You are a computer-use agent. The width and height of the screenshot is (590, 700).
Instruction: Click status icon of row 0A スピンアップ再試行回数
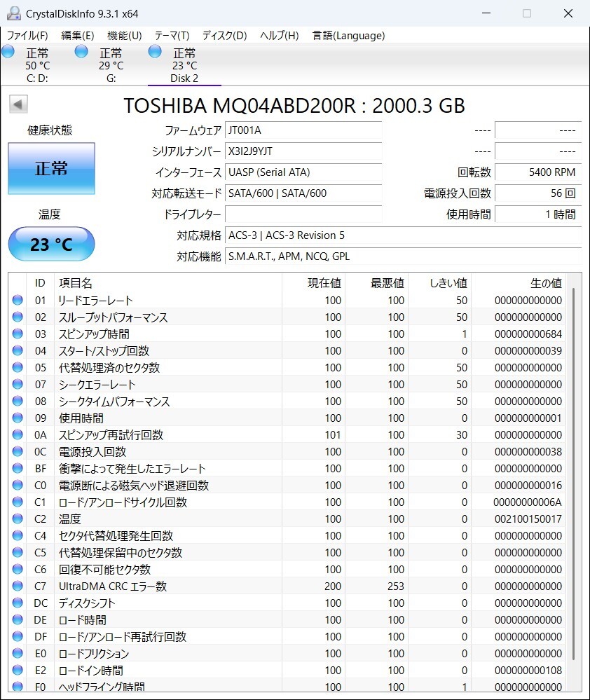pyautogui.click(x=18, y=434)
